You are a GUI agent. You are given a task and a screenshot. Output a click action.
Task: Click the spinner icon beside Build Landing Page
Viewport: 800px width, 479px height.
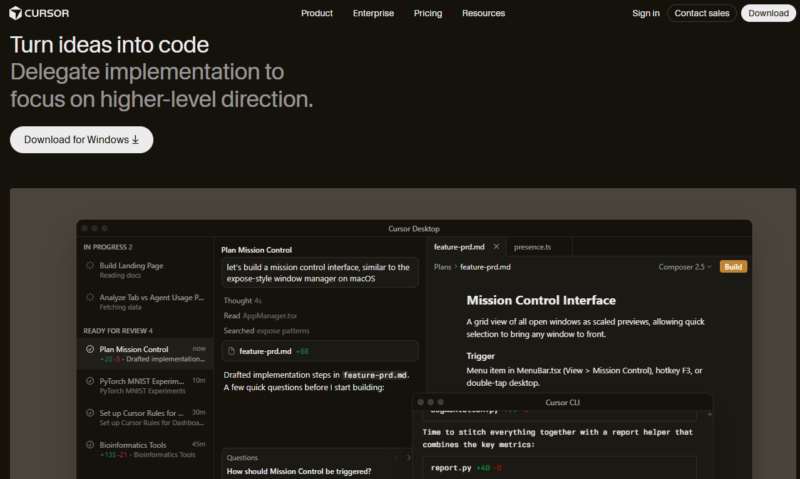click(x=90, y=265)
